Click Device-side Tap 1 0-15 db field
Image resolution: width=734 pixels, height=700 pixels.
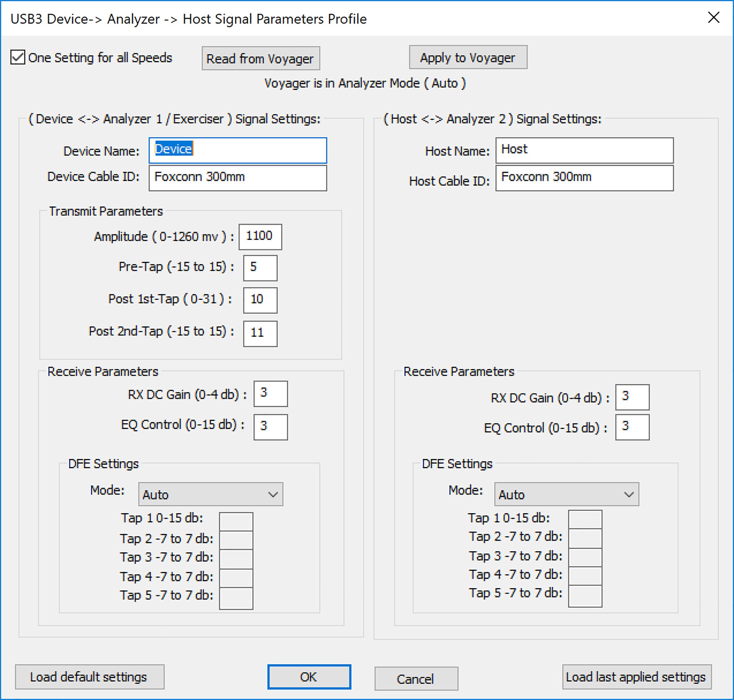(236, 521)
